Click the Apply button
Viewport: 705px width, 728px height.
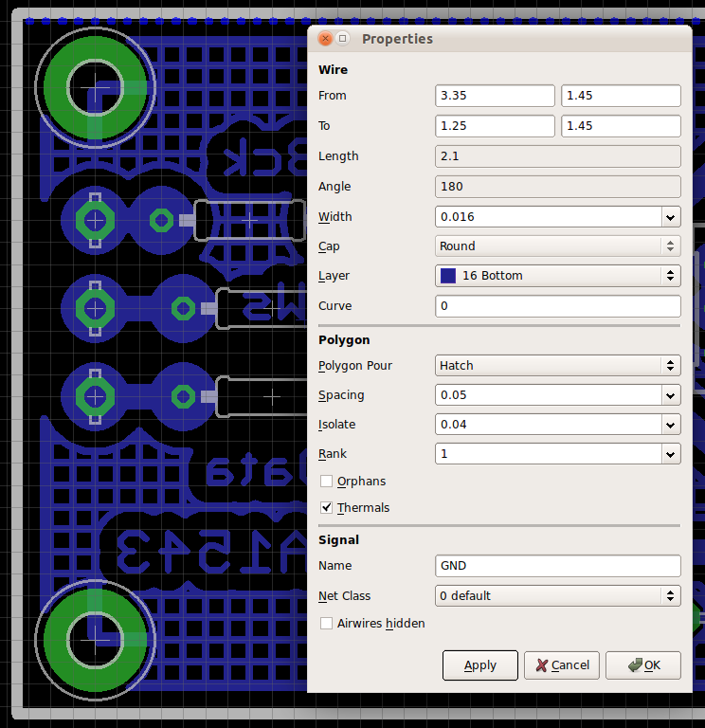click(479, 665)
